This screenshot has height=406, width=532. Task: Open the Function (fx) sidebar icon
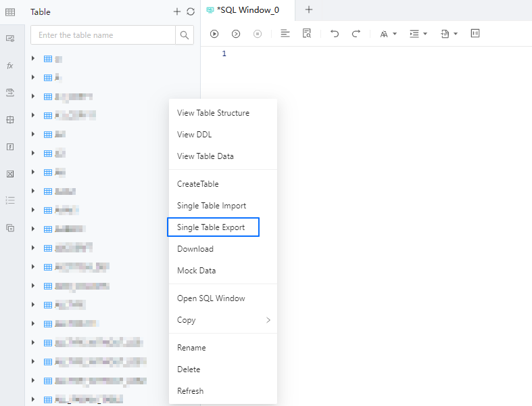(x=10, y=66)
